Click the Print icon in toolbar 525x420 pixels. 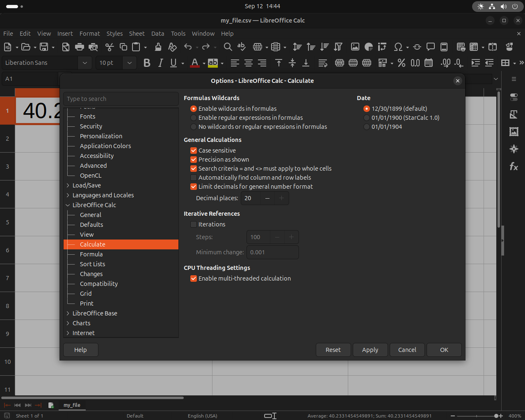coord(80,47)
